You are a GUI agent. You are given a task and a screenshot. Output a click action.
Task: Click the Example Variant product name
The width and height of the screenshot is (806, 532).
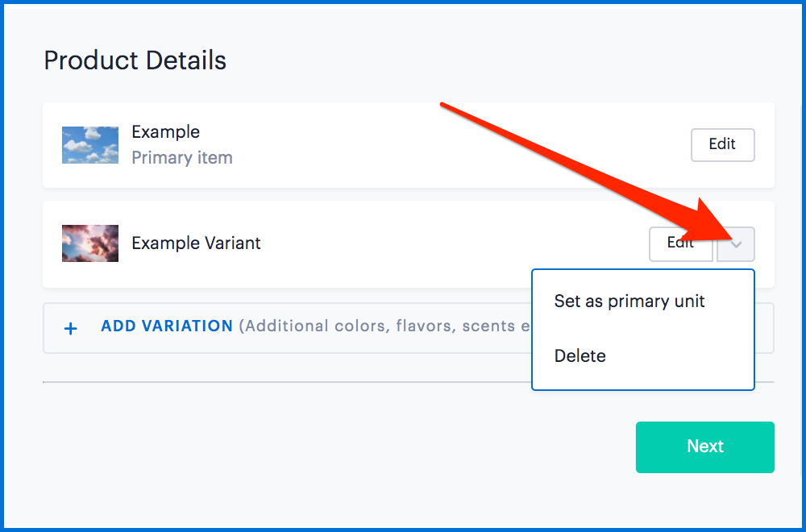pos(196,243)
